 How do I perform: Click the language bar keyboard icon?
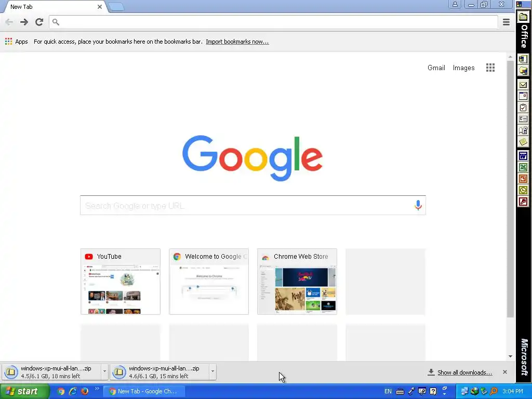pos(400,392)
